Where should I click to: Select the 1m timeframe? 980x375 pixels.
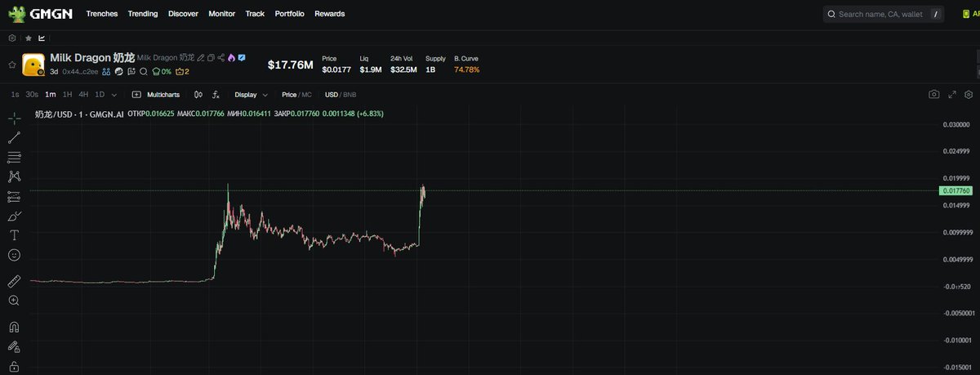(x=51, y=95)
